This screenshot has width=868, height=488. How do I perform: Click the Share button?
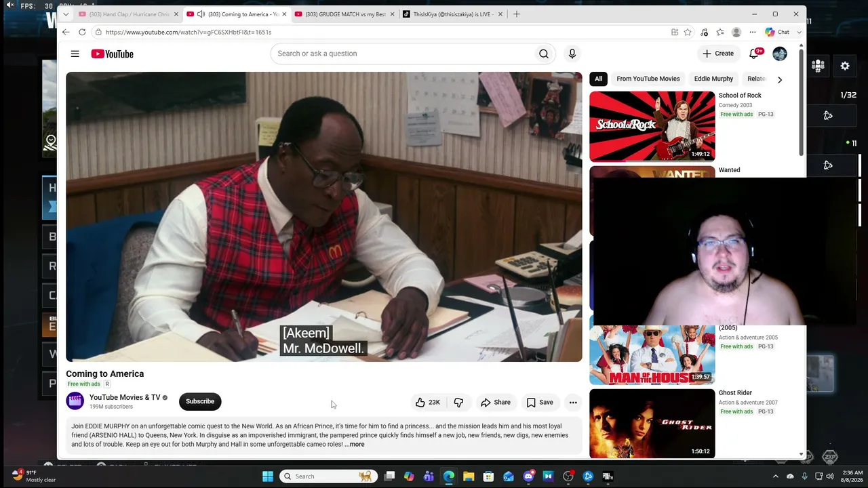pos(496,402)
